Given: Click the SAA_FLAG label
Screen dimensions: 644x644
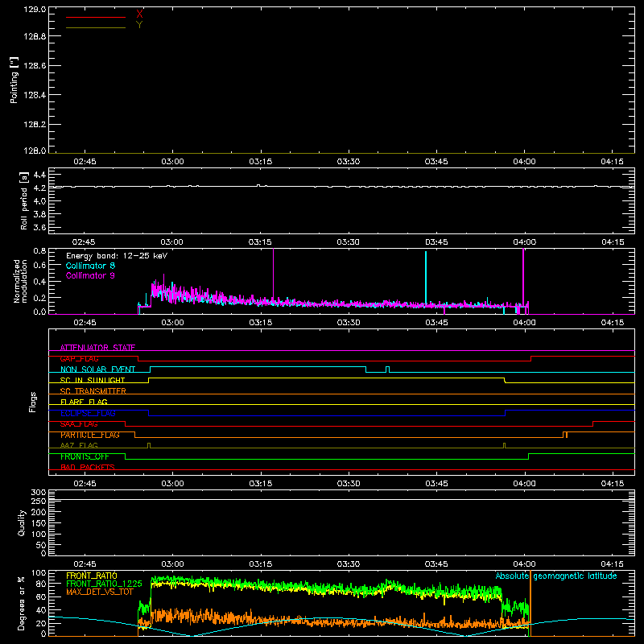Looking at the screenshot, I should coord(79,424).
